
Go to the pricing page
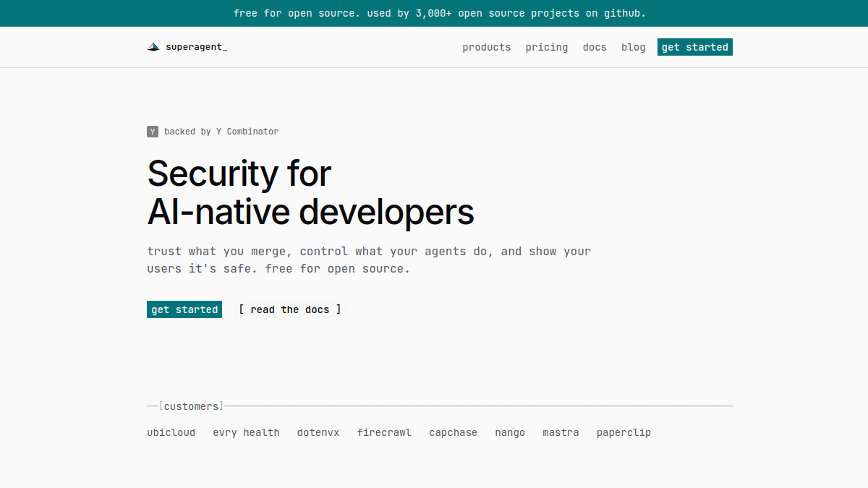click(x=547, y=47)
